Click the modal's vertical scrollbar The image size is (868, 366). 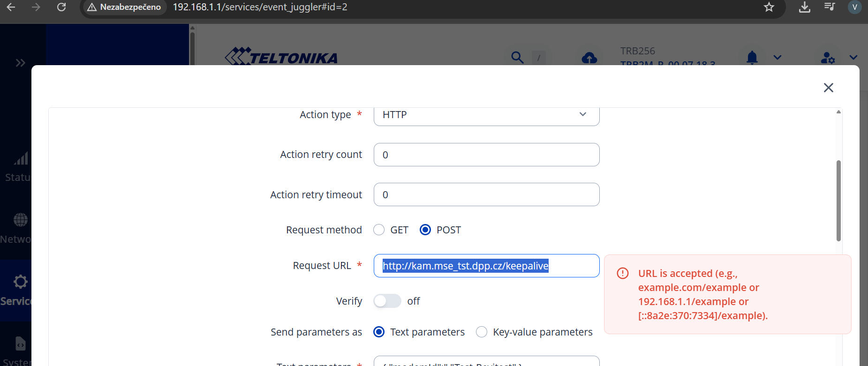[838, 201]
